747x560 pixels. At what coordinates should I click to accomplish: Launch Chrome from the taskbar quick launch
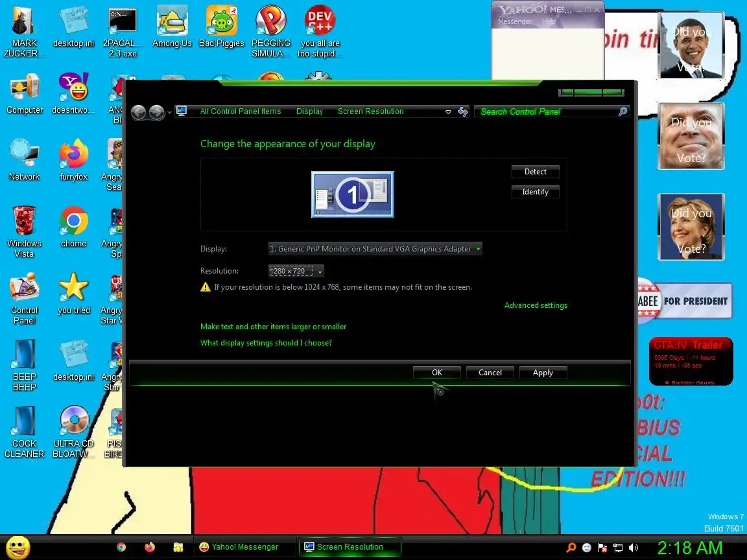click(121, 547)
